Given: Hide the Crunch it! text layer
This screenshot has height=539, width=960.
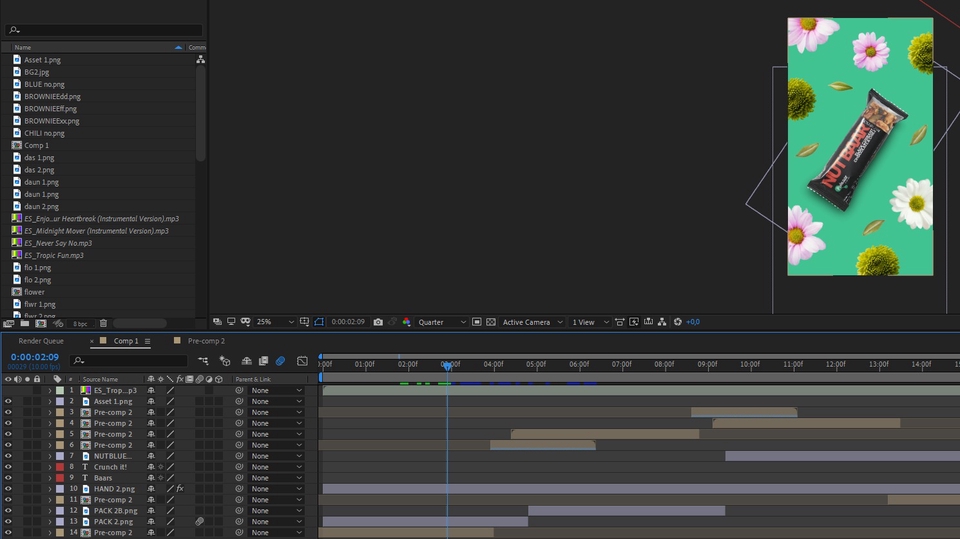Looking at the screenshot, I should coord(8,467).
